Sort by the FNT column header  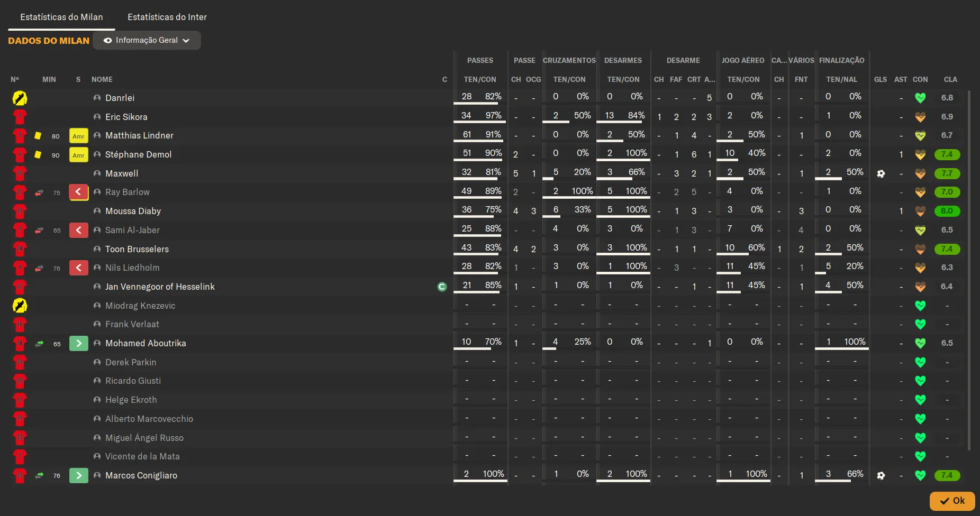pos(801,79)
